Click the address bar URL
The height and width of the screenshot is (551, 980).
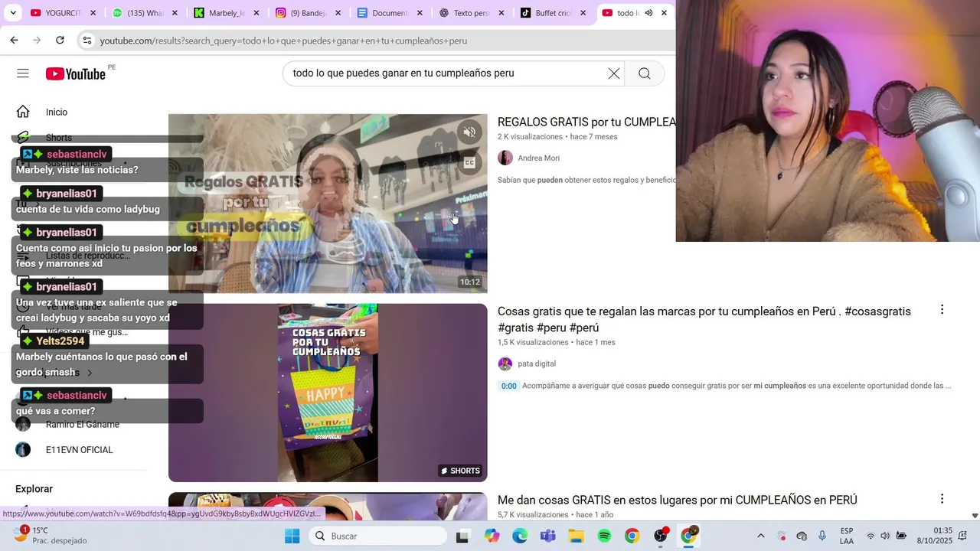[x=283, y=41]
